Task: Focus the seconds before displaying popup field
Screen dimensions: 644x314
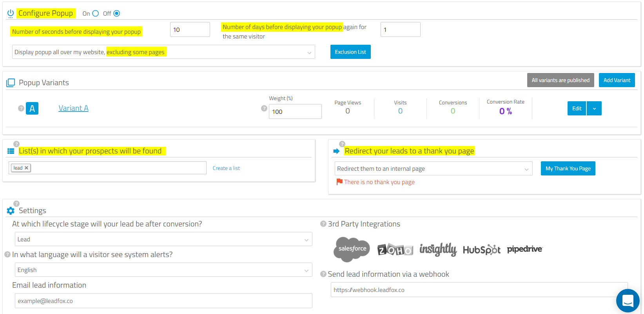Action: [x=190, y=29]
